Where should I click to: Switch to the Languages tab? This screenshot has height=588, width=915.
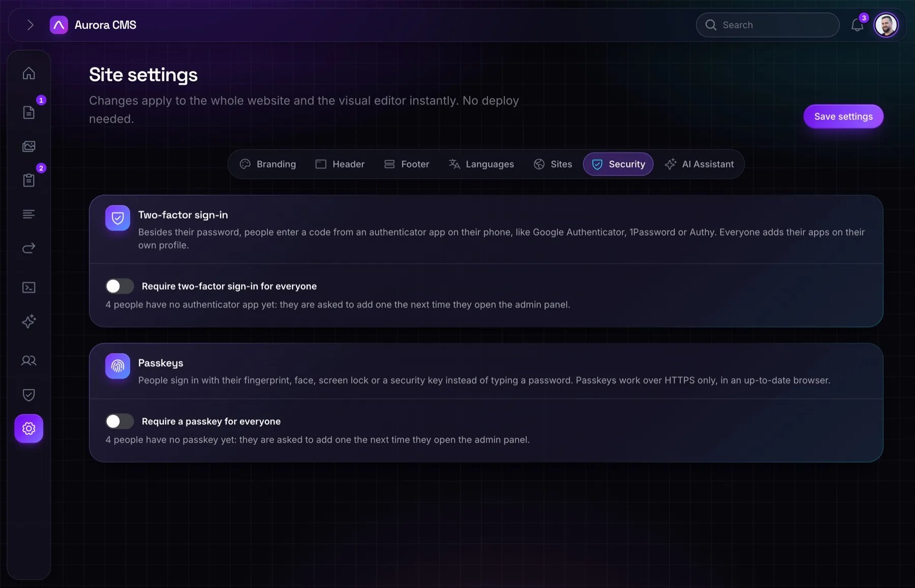pos(481,164)
